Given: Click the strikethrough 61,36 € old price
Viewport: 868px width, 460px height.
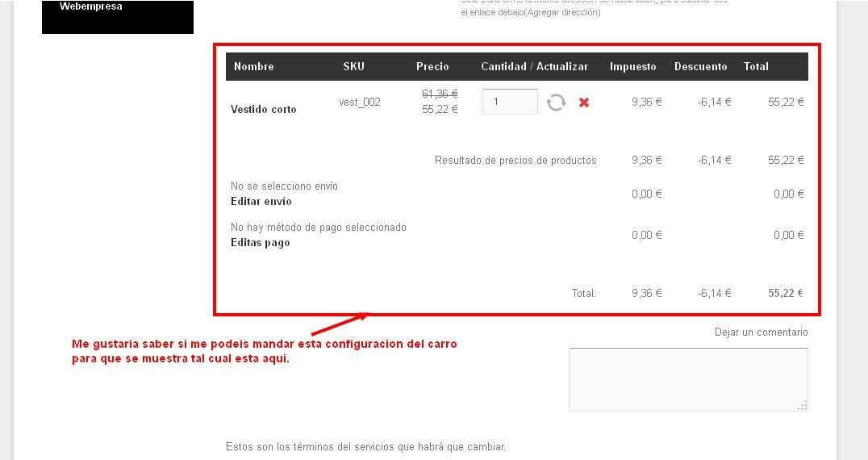Looking at the screenshot, I should [440, 94].
